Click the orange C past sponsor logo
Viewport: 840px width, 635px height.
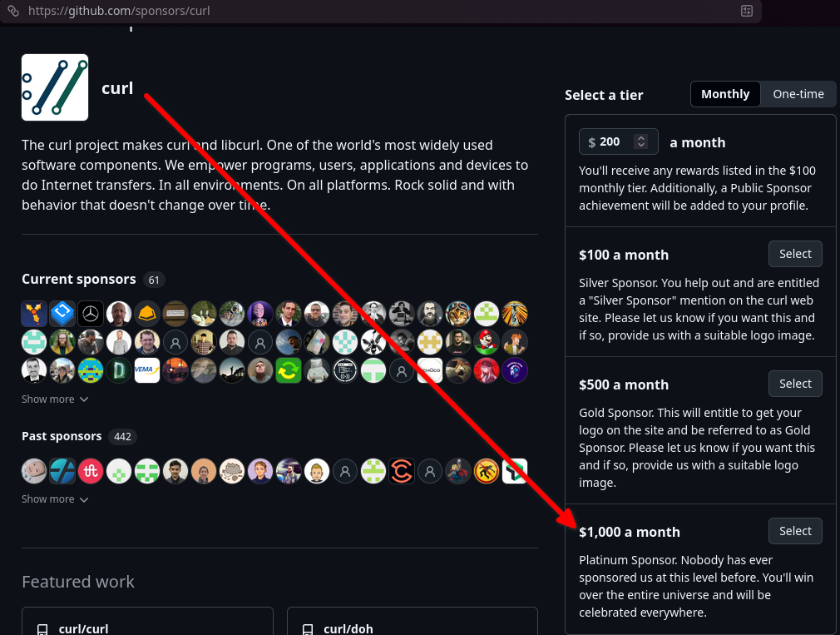pos(402,472)
